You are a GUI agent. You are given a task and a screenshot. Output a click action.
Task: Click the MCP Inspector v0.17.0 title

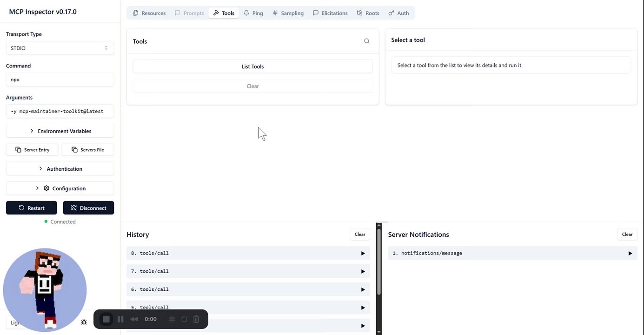pyautogui.click(x=43, y=12)
